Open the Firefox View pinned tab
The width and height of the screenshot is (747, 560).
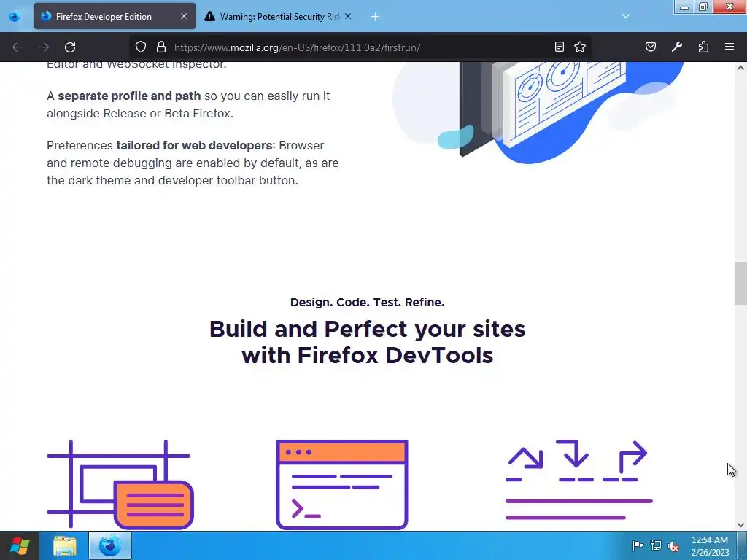pos(15,16)
